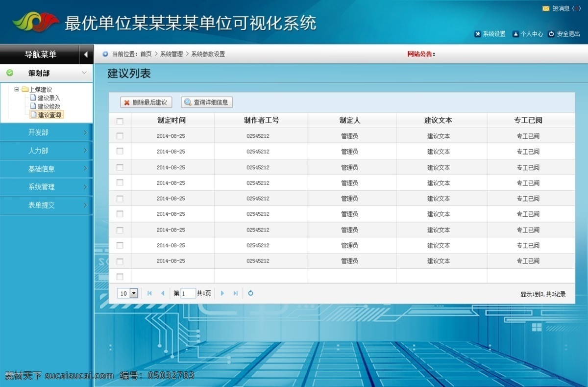Open the short messages envelope icon
The image size is (588, 387).
tap(545, 8)
